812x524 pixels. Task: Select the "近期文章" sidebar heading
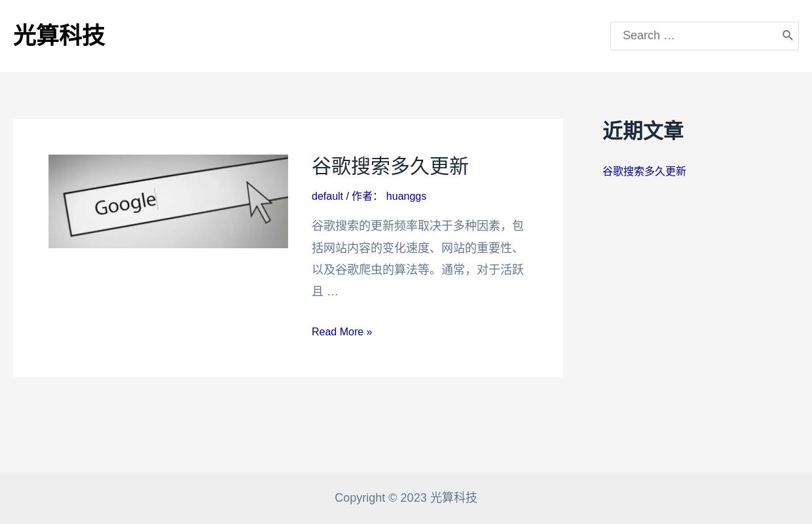point(643,131)
